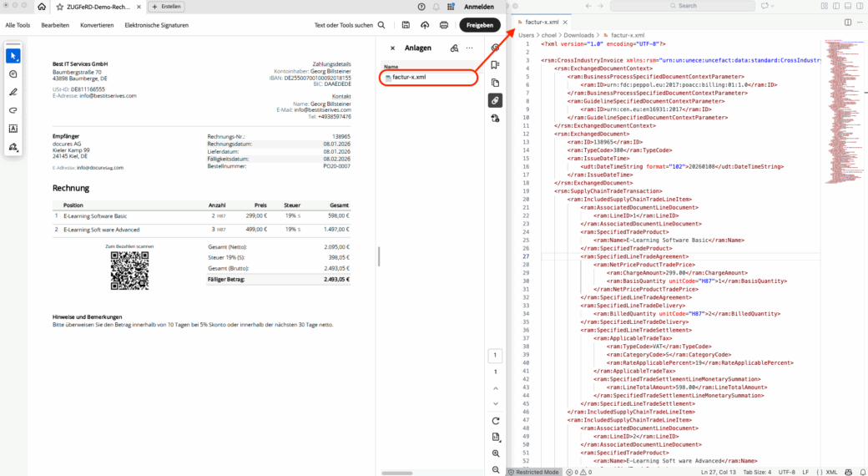Print the document via printer icon
This screenshot has height=476, width=868.
[443, 25]
